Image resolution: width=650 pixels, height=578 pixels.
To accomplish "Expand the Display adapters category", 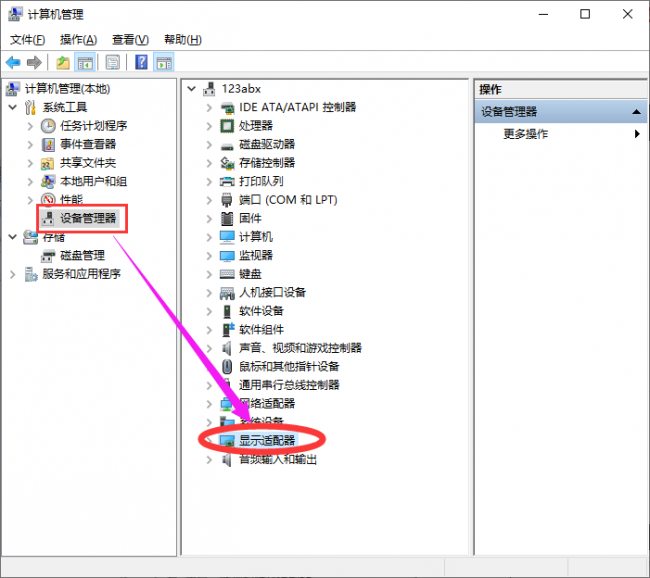I will [x=209, y=441].
